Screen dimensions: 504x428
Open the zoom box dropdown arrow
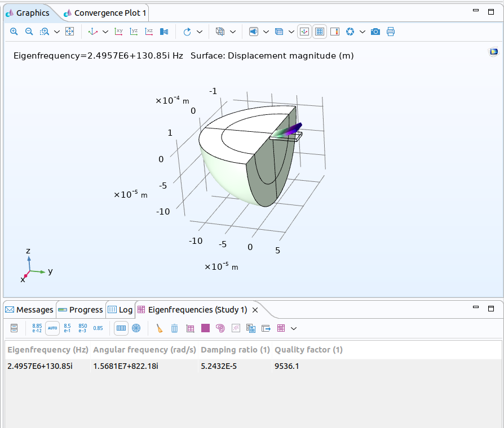[x=57, y=32]
